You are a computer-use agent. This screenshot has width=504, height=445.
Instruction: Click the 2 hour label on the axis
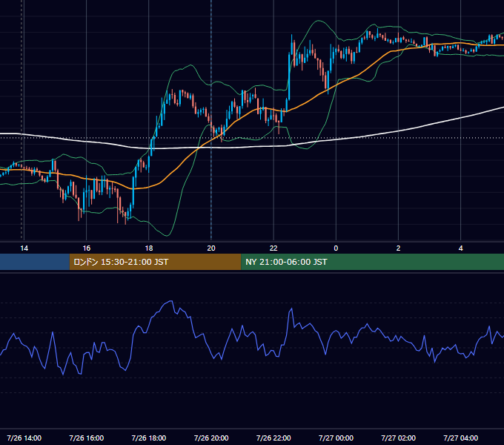point(398,248)
